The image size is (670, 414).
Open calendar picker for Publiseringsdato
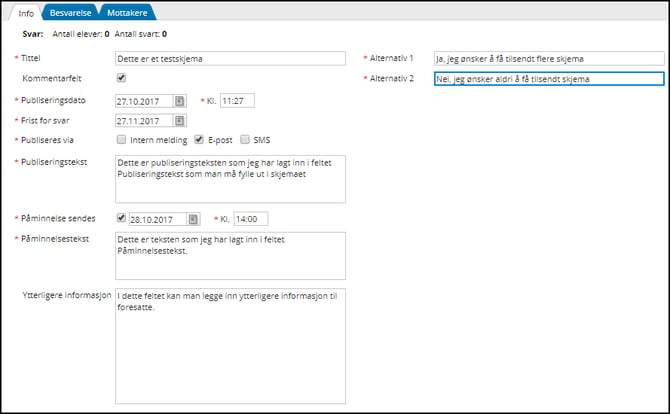click(179, 101)
